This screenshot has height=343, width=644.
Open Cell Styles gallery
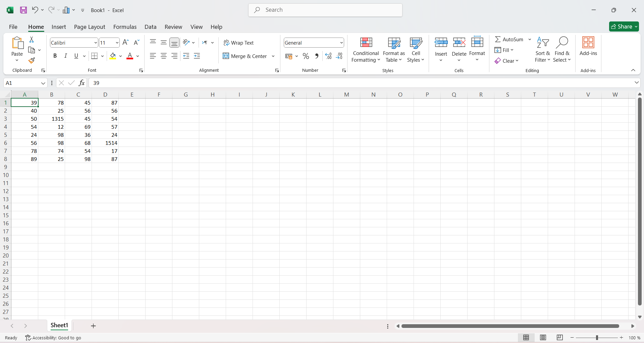416,50
